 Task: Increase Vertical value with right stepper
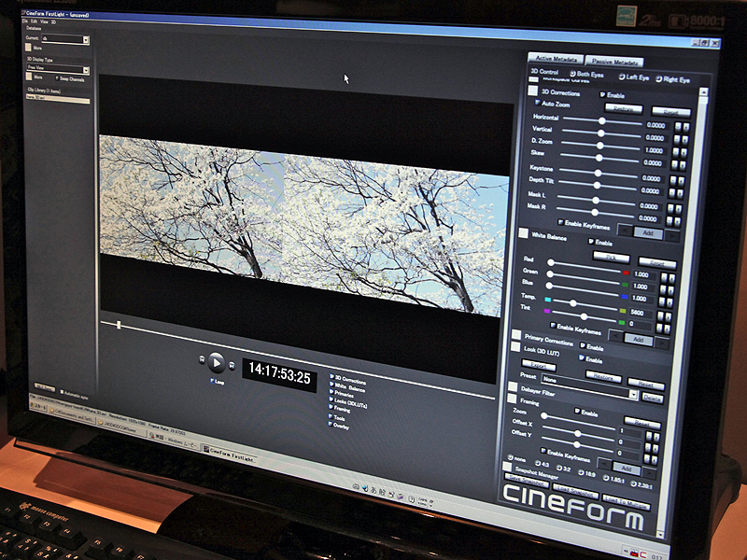(x=685, y=140)
